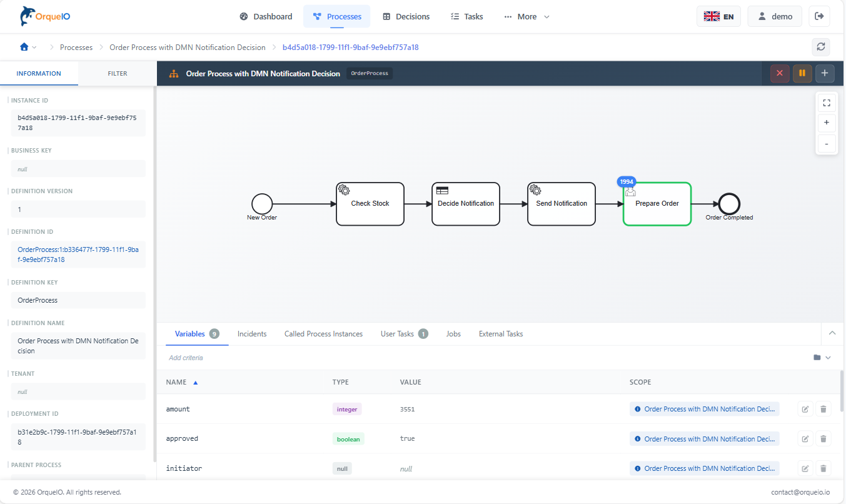The width and height of the screenshot is (846, 504).
Task: Click the refresh icon in the breadcrumb bar
Action: 820,47
